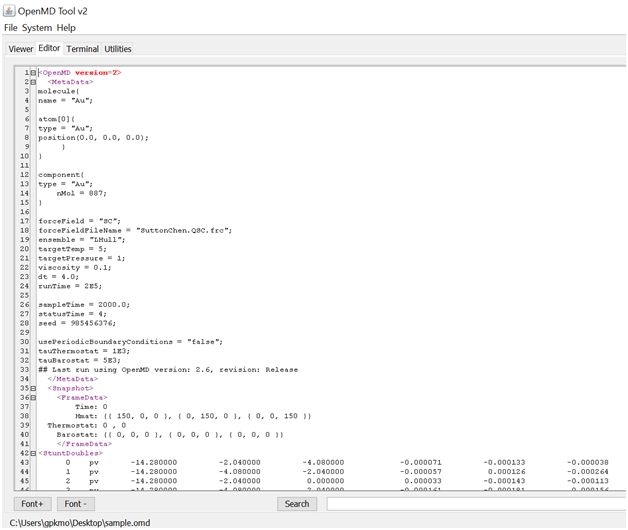Viewport: 628px width, 530px height.
Task: Decrease font size with Font- button
Action: (76, 504)
